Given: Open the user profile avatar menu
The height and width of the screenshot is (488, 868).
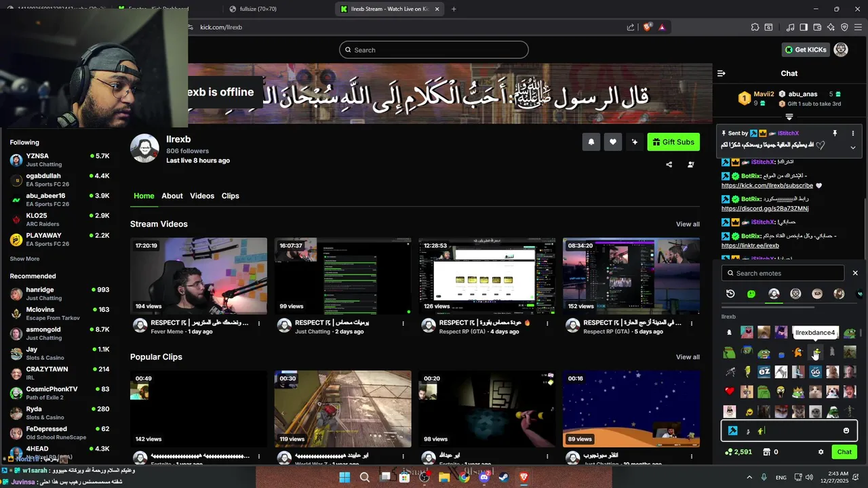Looking at the screenshot, I should point(841,49).
